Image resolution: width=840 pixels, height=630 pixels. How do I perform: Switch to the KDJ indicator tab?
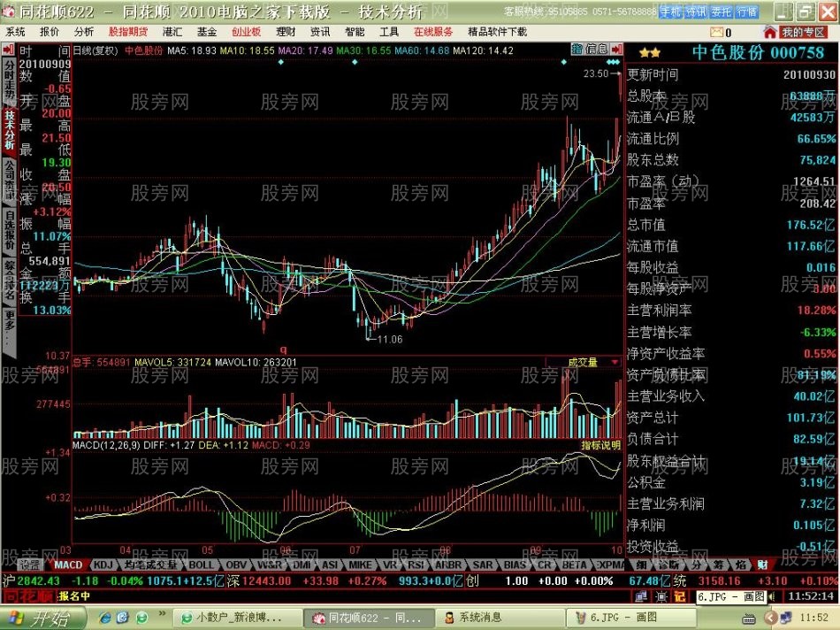102,565
